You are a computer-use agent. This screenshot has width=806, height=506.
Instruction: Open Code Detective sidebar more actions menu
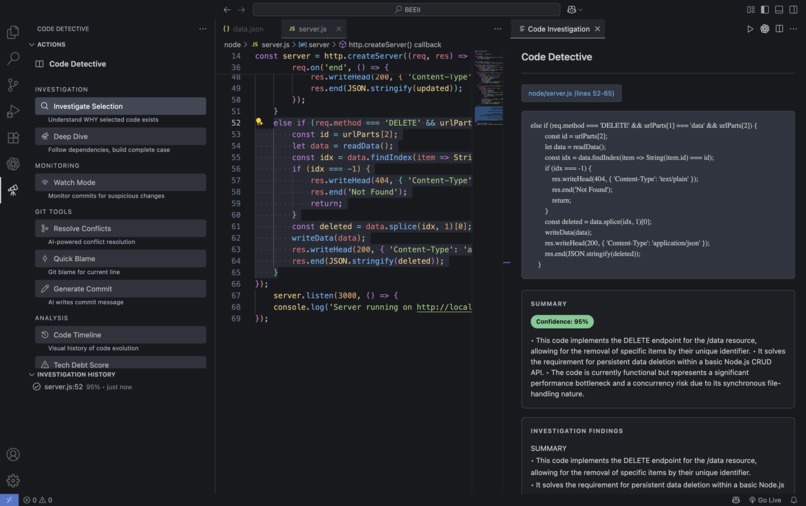203,29
